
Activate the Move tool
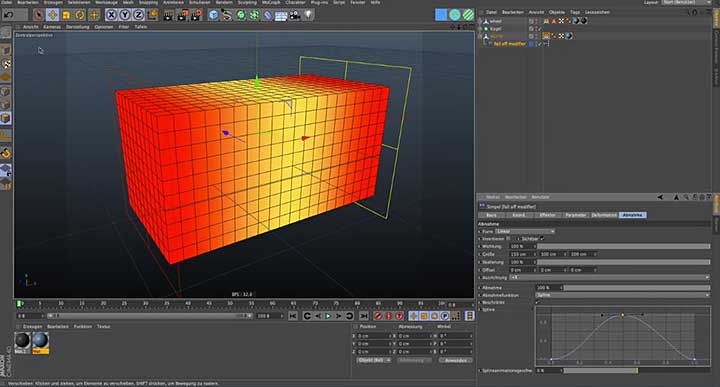(x=52, y=15)
